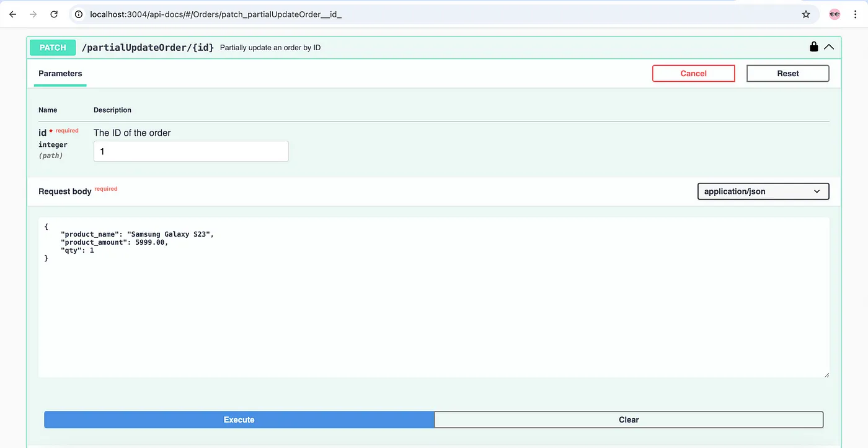Select the Parameters tab
The height and width of the screenshot is (448, 868).
[x=60, y=73]
